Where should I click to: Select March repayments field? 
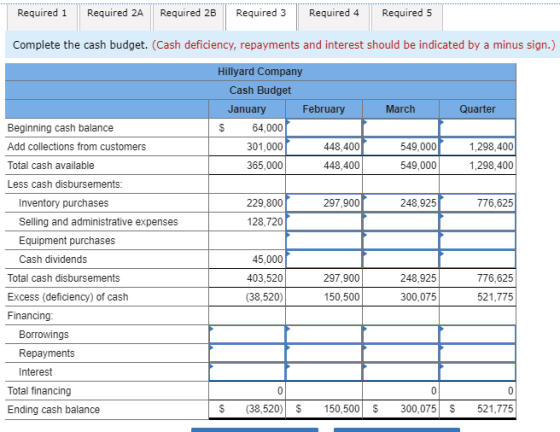pos(401,353)
